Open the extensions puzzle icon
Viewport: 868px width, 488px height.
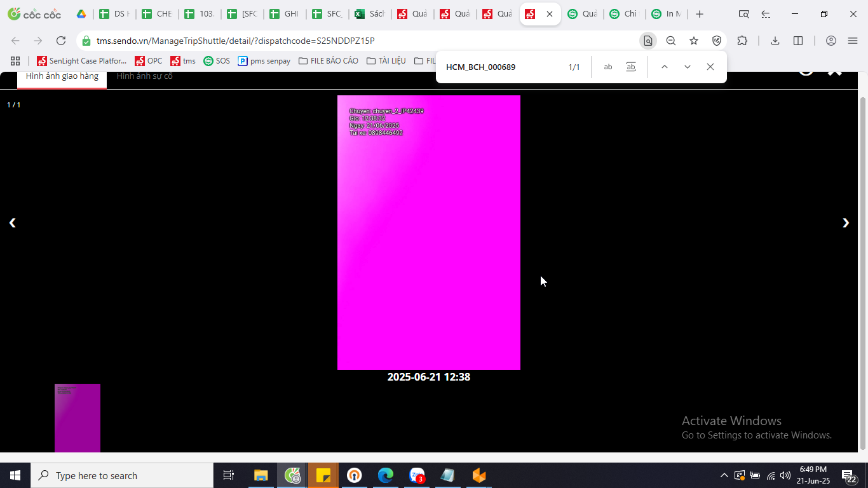[742, 41]
